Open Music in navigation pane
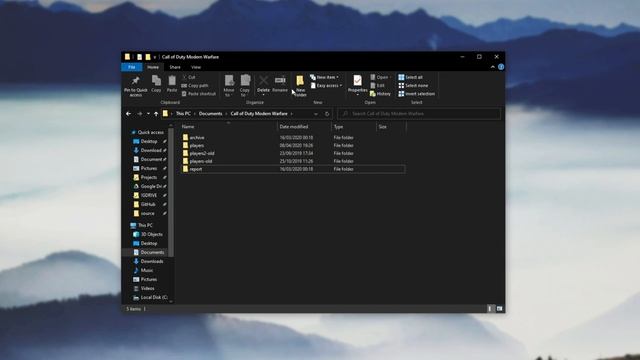This screenshot has width=640, height=360. (143, 270)
